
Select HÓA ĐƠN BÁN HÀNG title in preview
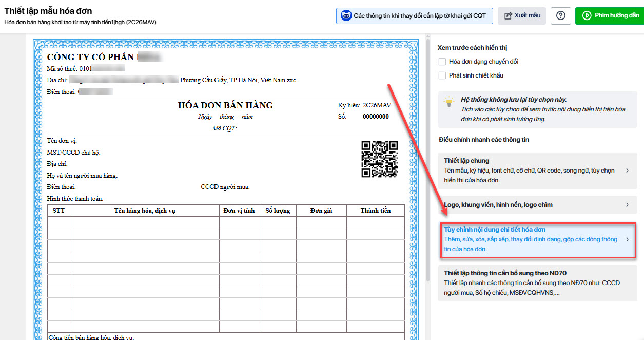click(225, 105)
